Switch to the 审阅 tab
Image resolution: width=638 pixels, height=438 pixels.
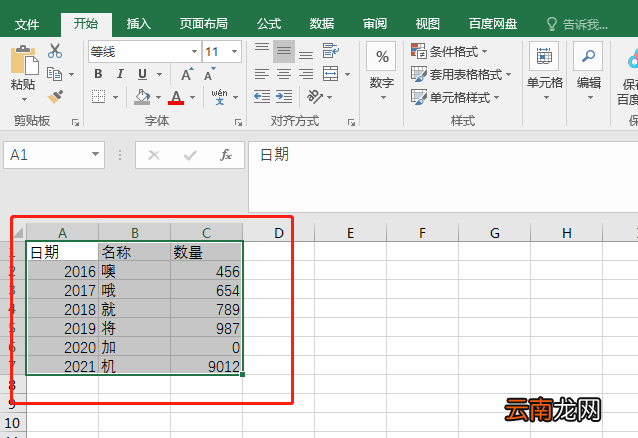pyautogui.click(x=375, y=24)
